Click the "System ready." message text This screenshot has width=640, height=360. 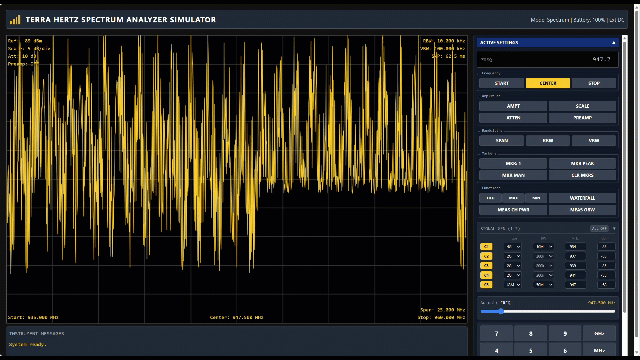[x=27, y=344]
